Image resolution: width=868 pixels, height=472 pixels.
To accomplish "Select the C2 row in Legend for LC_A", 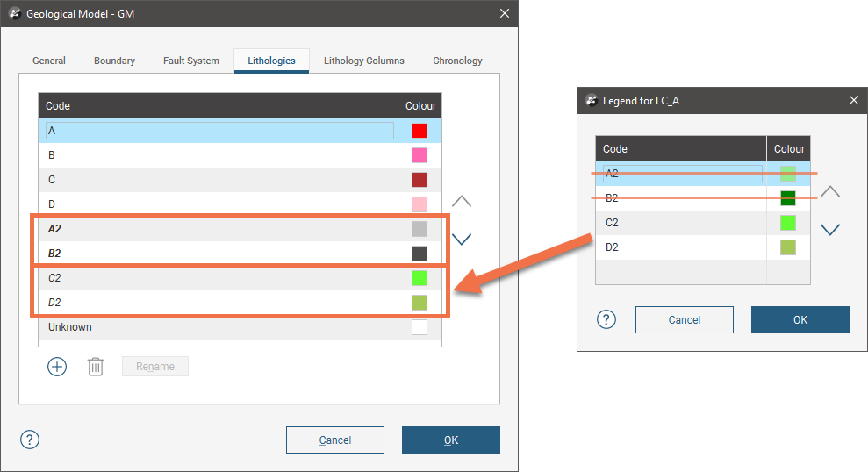I will tap(703, 223).
